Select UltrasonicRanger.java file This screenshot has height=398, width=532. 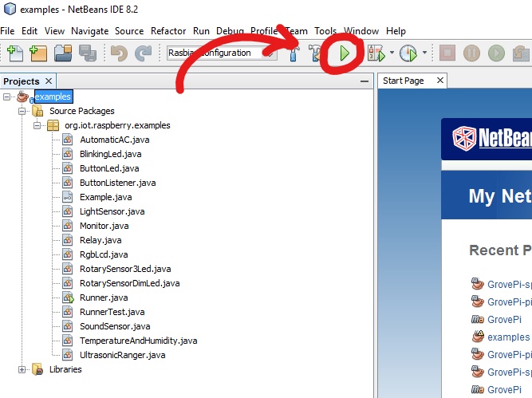coord(123,355)
